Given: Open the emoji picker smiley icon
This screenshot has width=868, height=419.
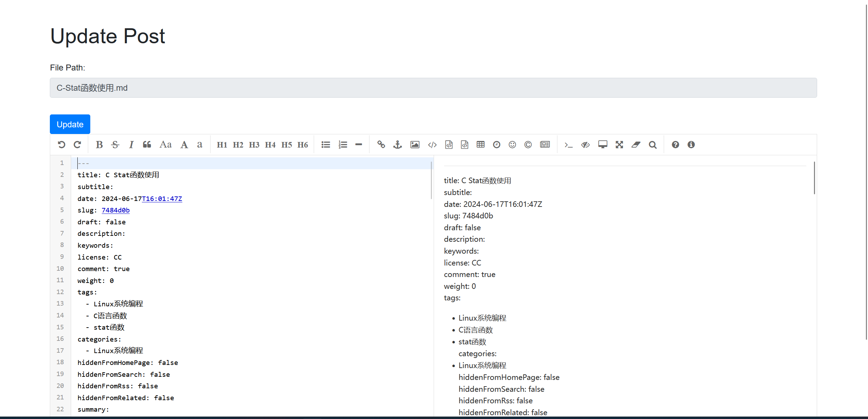Looking at the screenshot, I should coord(512,145).
